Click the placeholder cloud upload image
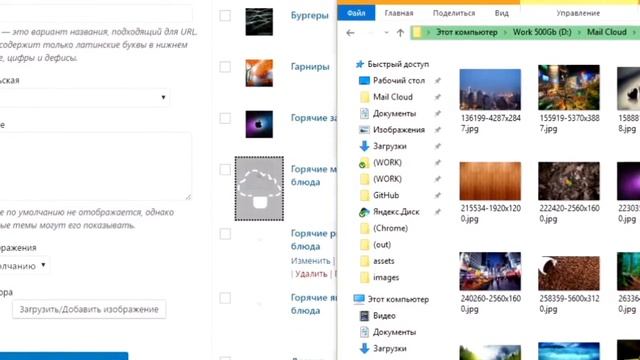The width and height of the screenshot is (640, 360). 259,189
